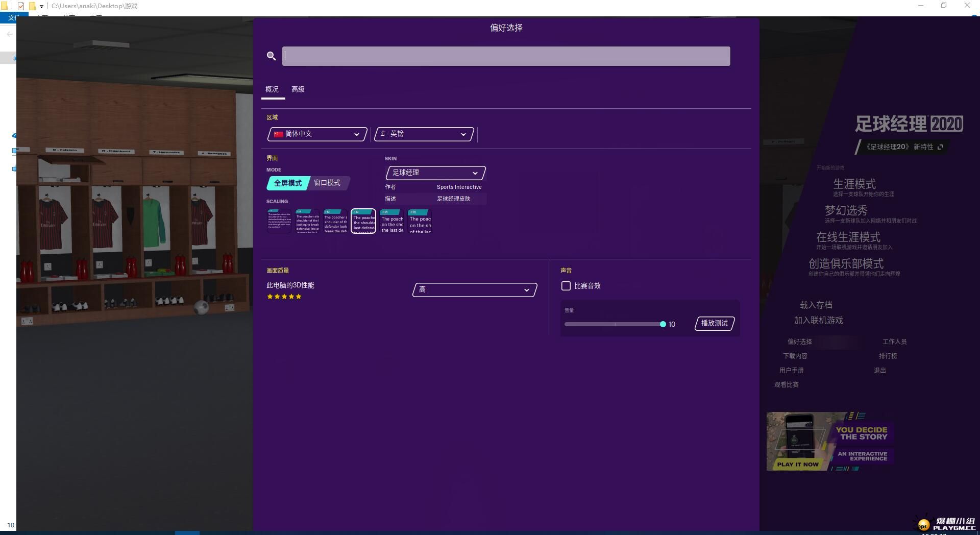Select the largest scaling preview thumbnail
980x535 pixels.
click(420, 221)
